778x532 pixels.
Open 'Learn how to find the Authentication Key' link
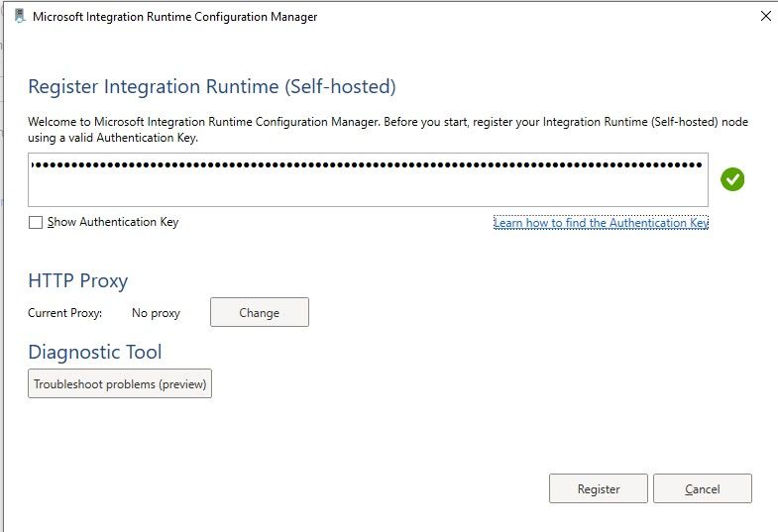601,224
